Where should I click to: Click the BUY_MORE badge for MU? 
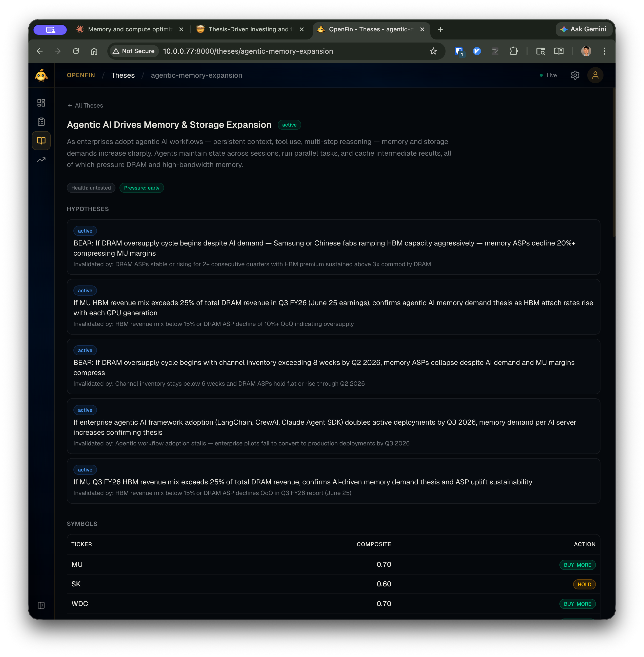(x=577, y=565)
